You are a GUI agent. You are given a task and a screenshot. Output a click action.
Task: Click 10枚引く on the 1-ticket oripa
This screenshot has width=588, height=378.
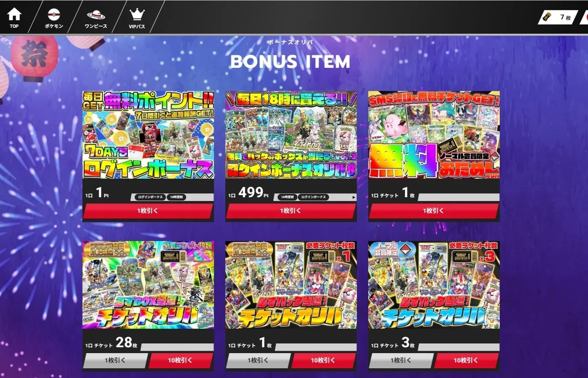(x=324, y=360)
